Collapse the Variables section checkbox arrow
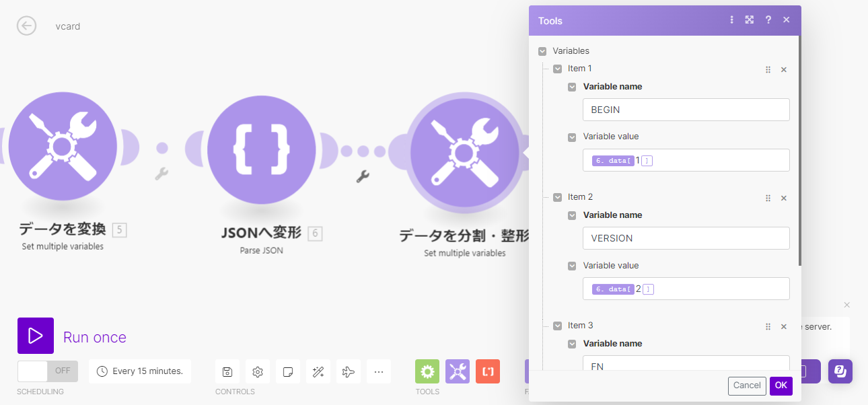This screenshot has width=868, height=405. [x=542, y=50]
